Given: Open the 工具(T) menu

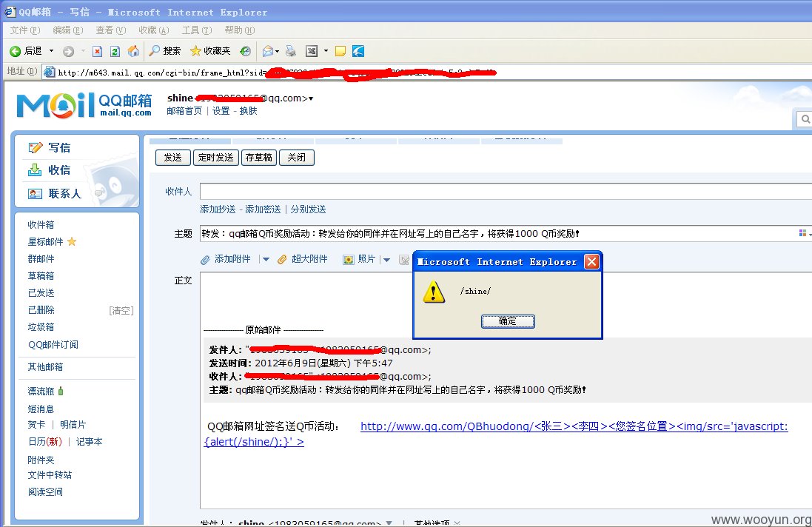Looking at the screenshot, I should (197, 30).
